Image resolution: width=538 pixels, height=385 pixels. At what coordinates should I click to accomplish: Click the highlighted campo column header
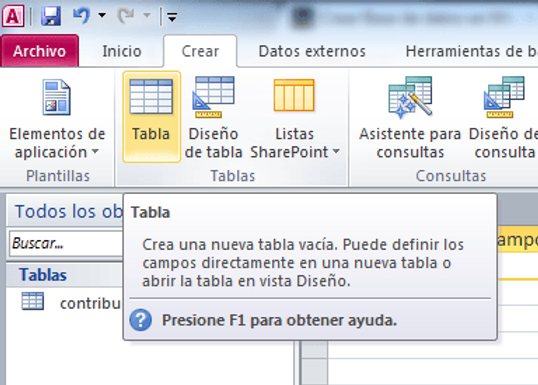click(517, 240)
